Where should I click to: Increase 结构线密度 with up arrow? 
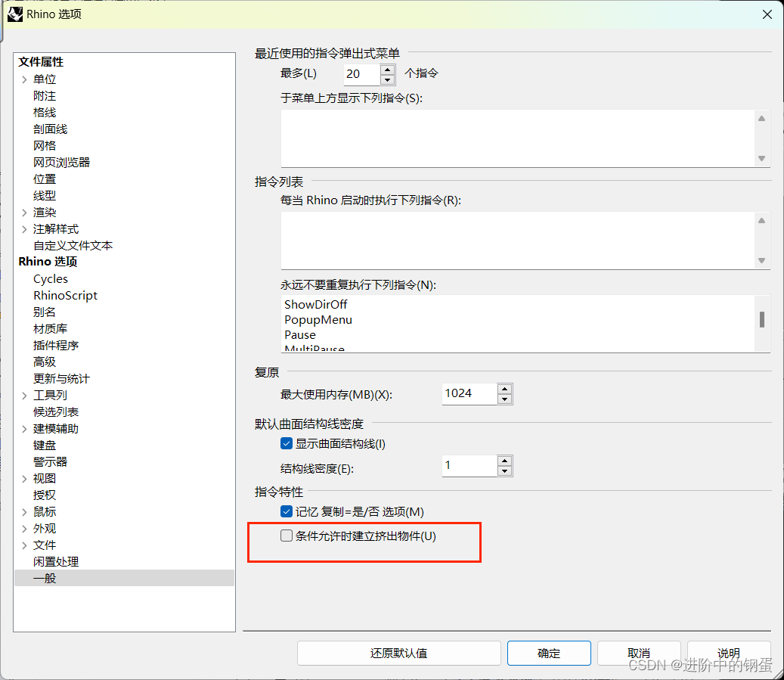(x=504, y=461)
